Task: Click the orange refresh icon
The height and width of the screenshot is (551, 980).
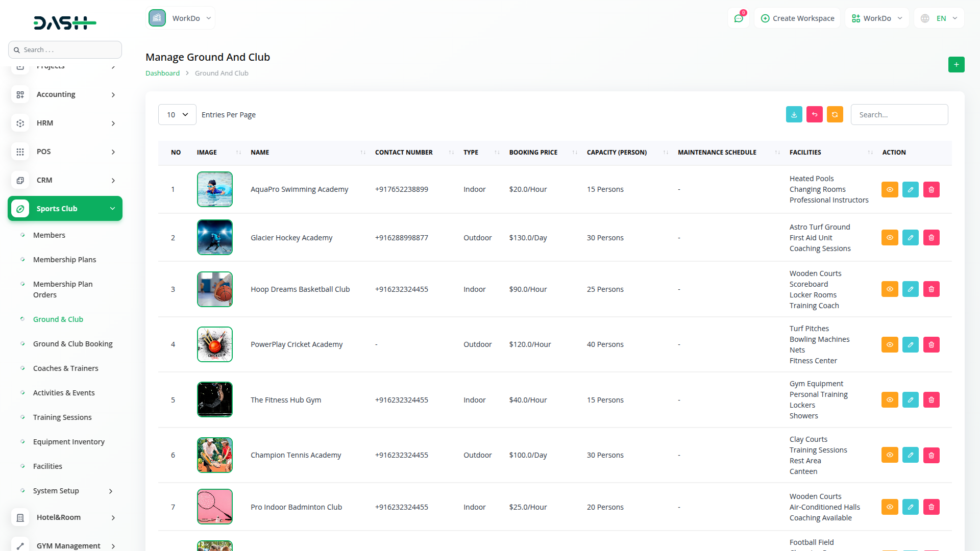Action: 835,115
